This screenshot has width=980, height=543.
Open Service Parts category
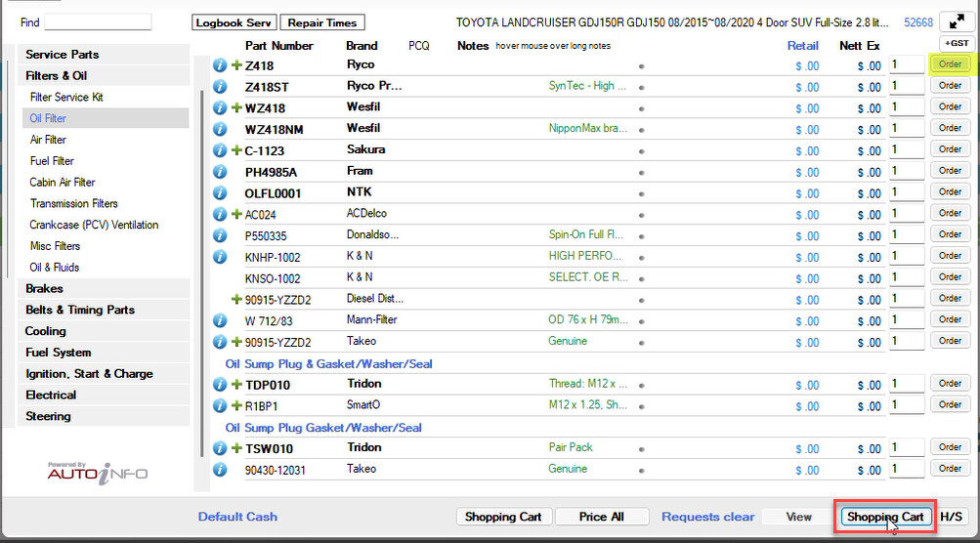pyautogui.click(x=104, y=55)
